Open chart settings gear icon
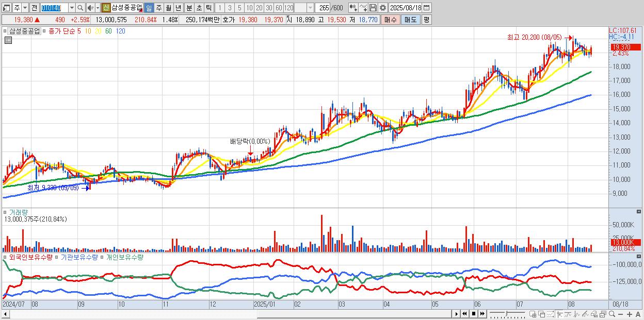This screenshot has width=644, height=320. [x=383, y=8]
